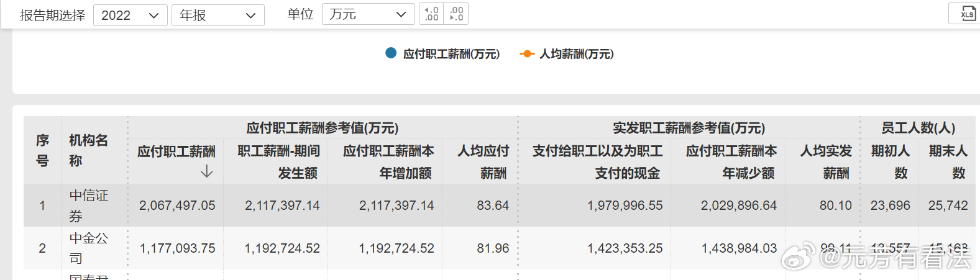Click the 序号 column header
Viewport: 980px width, 280px height.
click(x=42, y=150)
